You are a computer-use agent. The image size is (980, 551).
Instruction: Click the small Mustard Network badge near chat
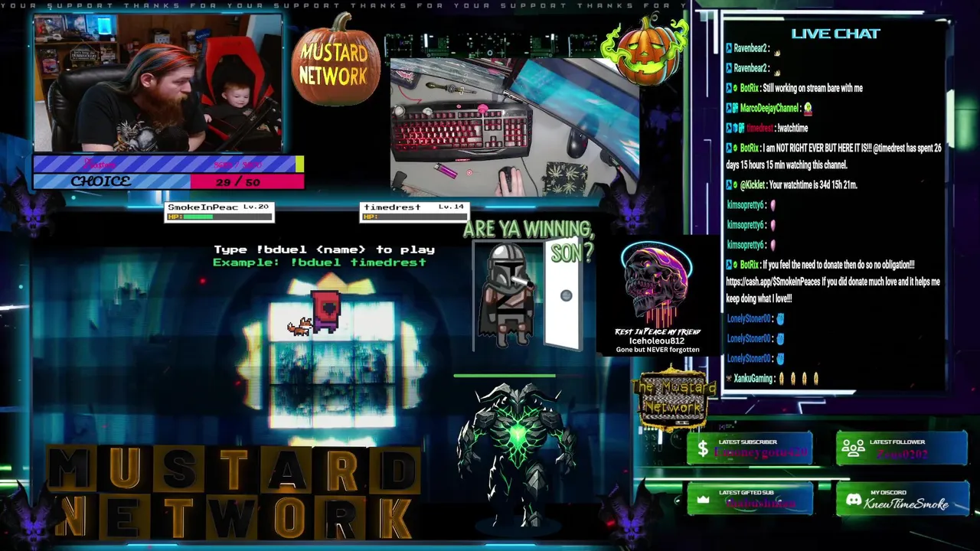tap(673, 398)
